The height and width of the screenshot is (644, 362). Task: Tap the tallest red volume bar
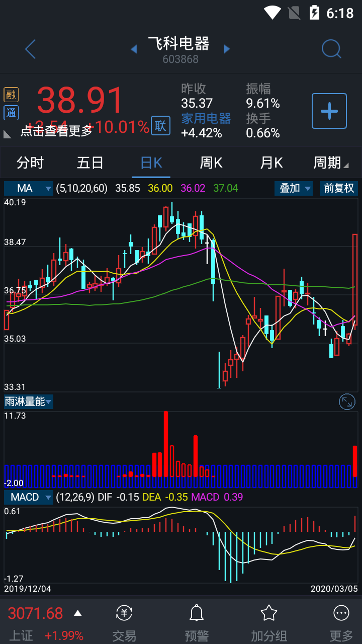(166, 444)
